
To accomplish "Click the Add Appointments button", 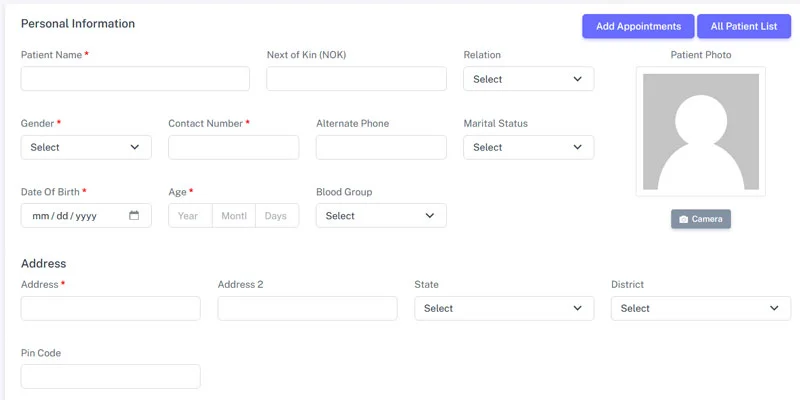I will 638,26.
